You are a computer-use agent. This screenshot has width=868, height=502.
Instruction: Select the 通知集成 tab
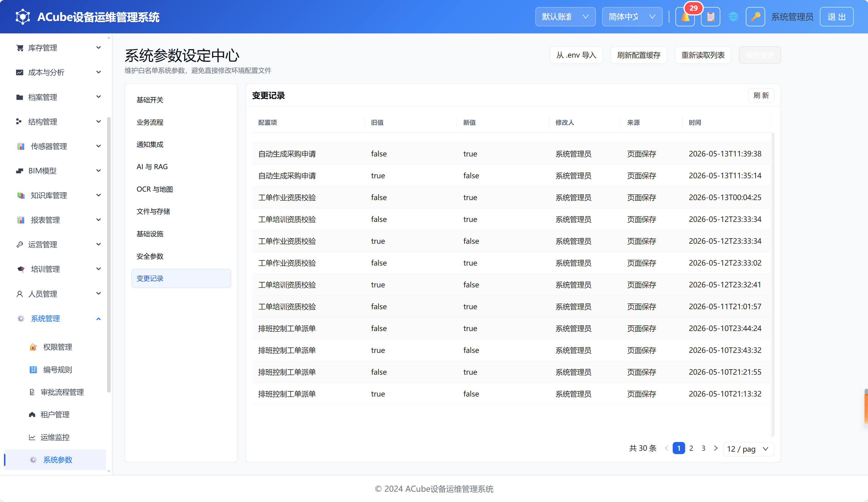point(181,144)
